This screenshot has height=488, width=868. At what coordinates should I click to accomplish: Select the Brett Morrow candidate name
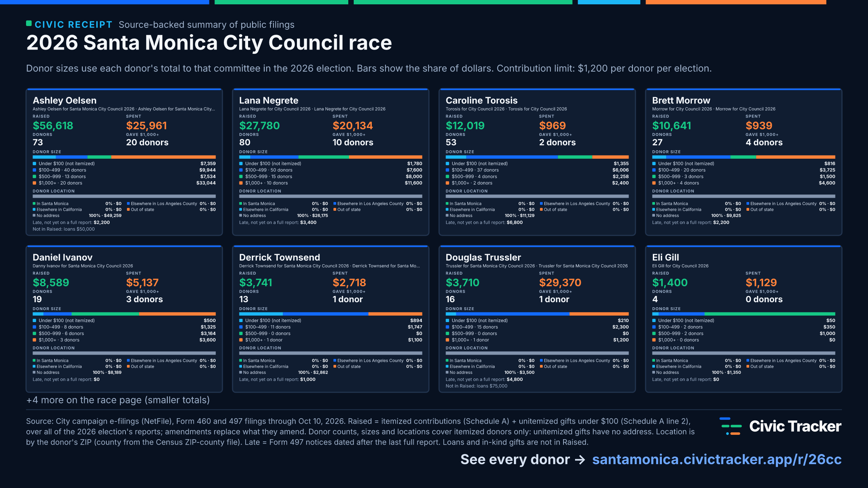click(x=681, y=100)
